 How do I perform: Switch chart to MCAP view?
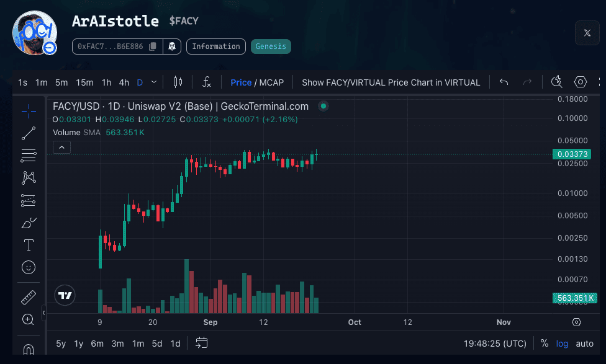click(x=271, y=82)
